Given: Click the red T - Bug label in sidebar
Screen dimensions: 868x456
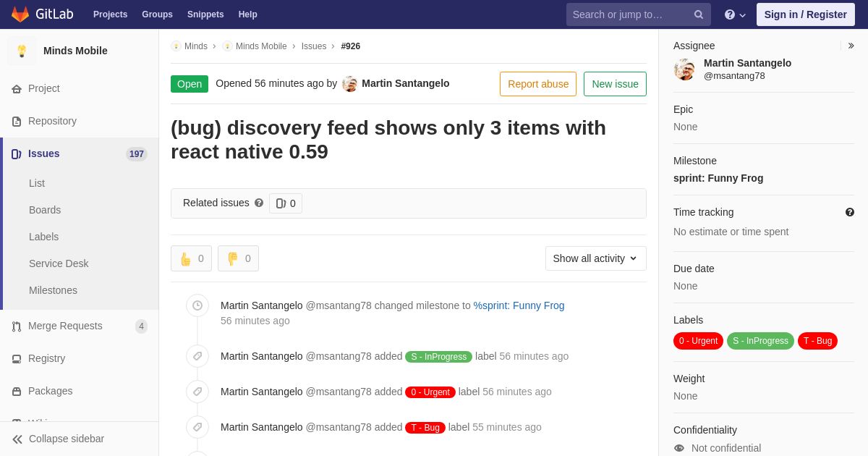Looking at the screenshot, I should (817, 341).
